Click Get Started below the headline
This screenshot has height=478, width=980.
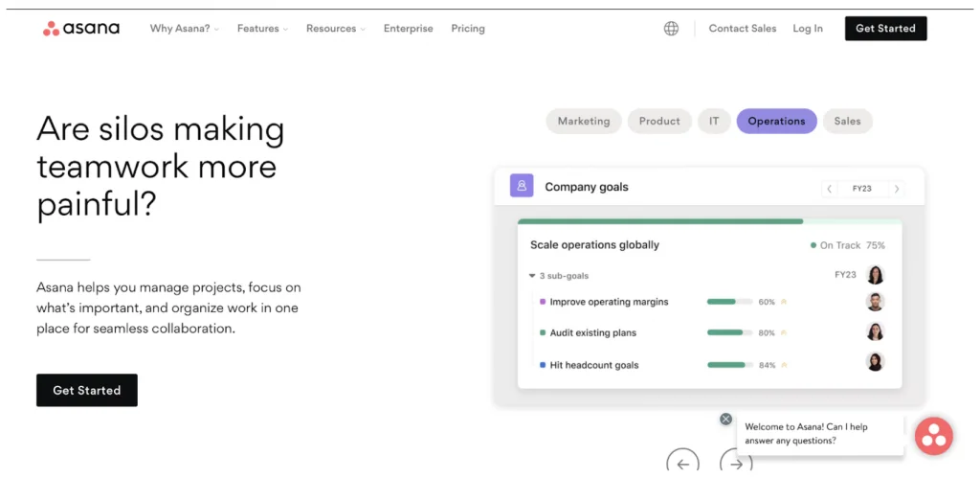(87, 391)
